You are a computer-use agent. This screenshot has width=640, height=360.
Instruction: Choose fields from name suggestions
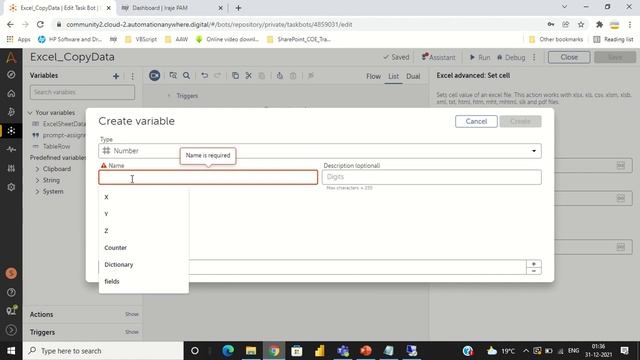(x=144, y=281)
